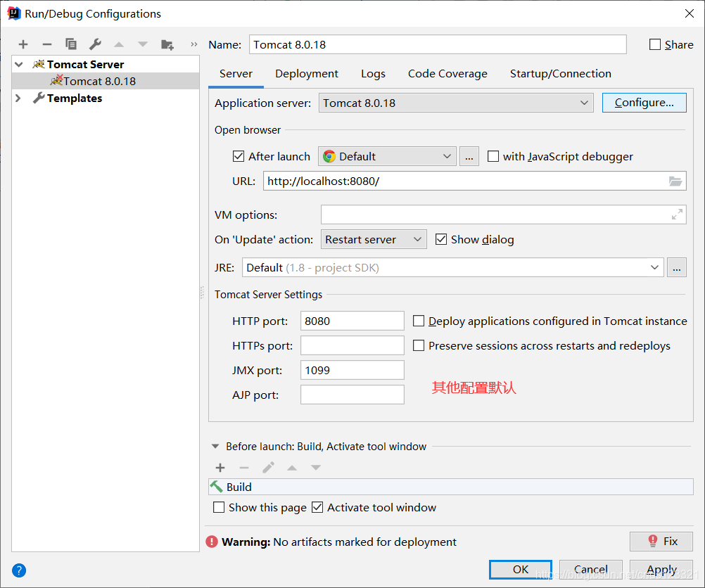Move before launch task up
The image size is (705, 588).
[292, 468]
